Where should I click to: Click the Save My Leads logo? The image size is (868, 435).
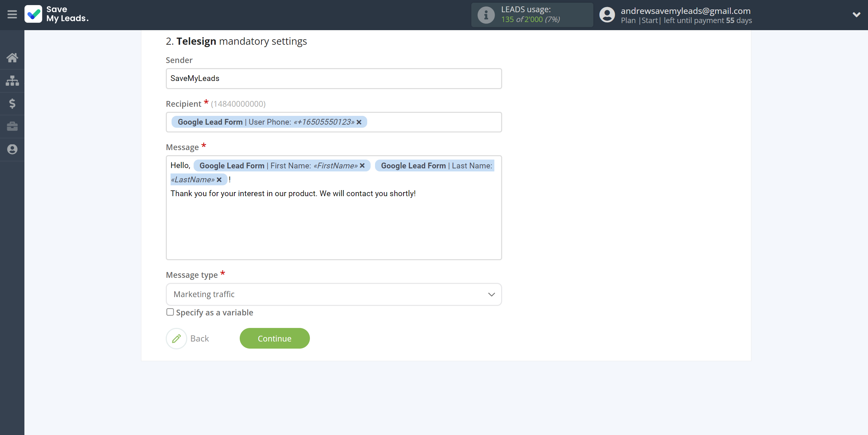point(57,14)
